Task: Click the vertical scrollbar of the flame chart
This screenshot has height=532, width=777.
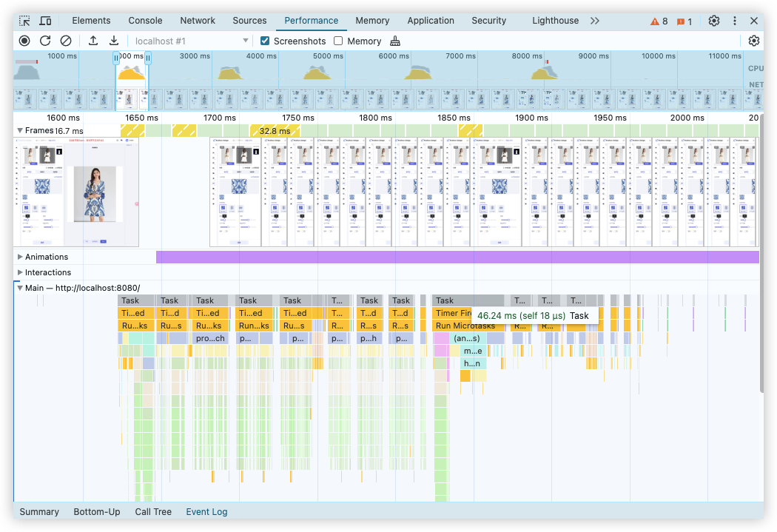Action: (762, 254)
